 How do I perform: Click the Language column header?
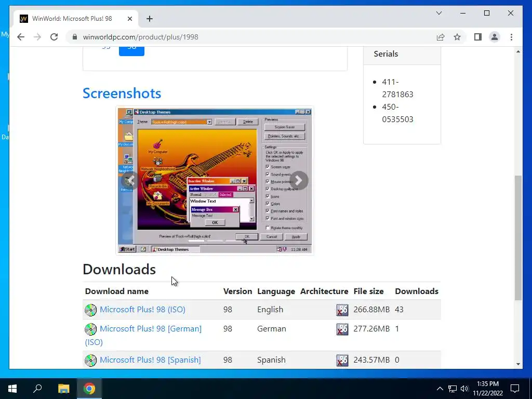[x=276, y=291]
